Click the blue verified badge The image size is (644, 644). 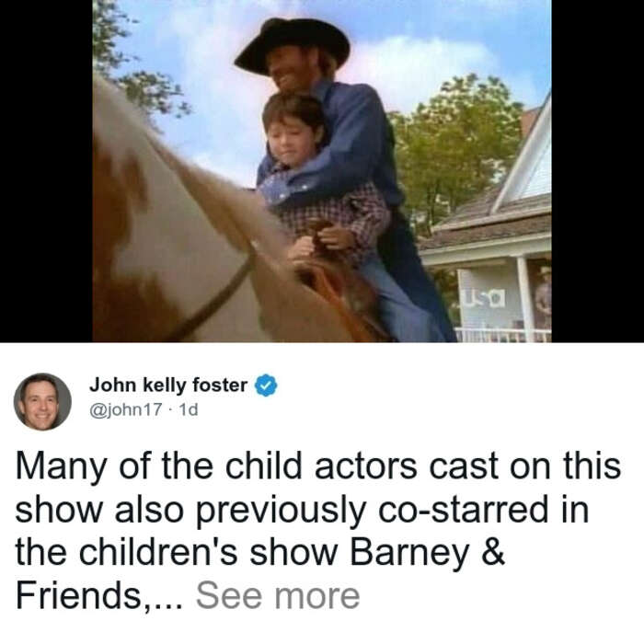click(x=266, y=385)
